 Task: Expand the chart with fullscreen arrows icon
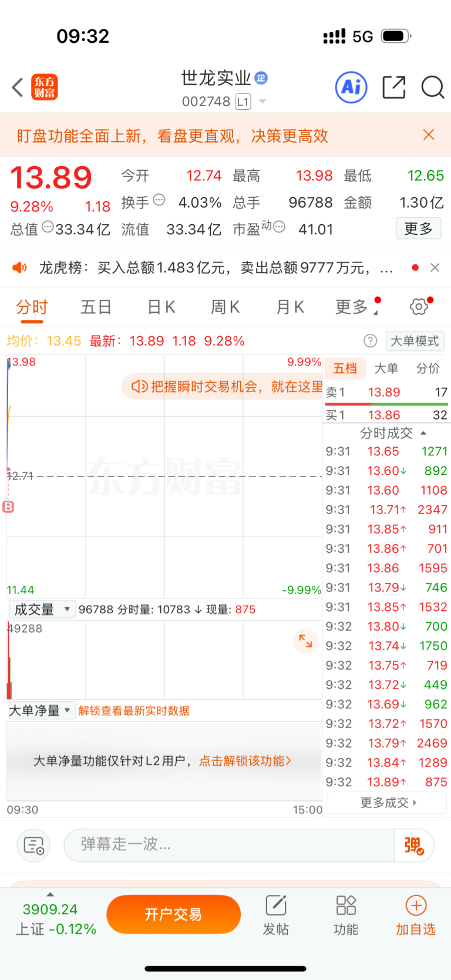tap(305, 641)
